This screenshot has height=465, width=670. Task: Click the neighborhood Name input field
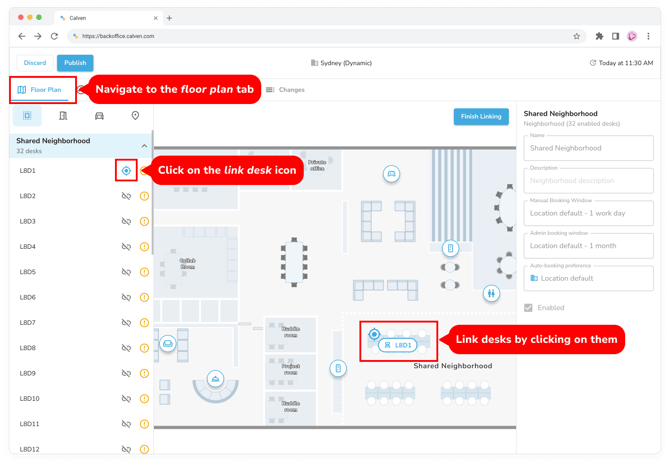point(588,148)
